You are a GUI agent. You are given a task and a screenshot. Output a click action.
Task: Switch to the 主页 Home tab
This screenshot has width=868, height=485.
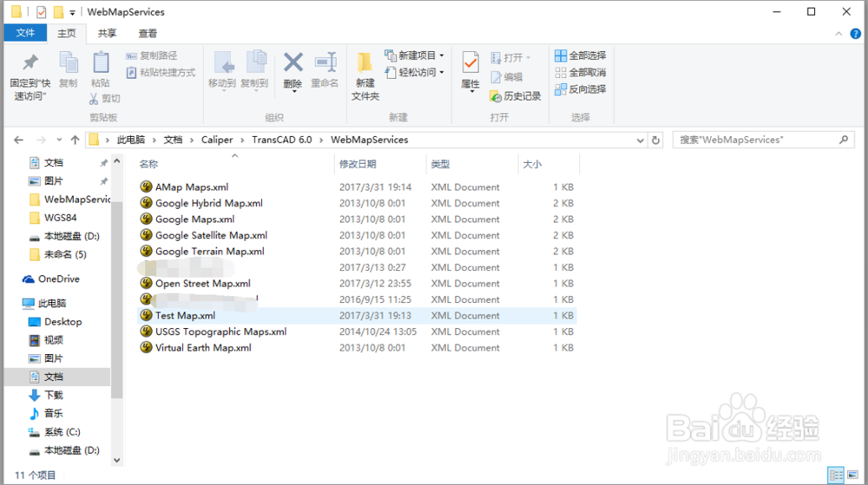67,33
